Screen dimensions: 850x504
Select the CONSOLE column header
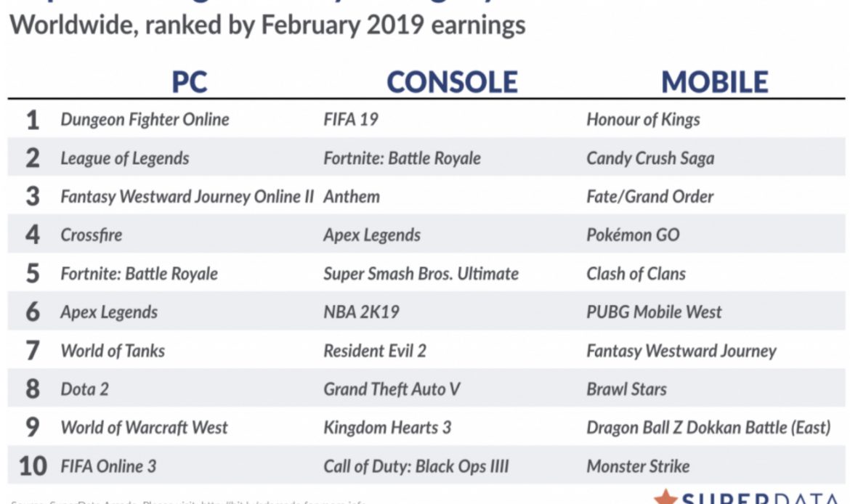click(452, 81)
